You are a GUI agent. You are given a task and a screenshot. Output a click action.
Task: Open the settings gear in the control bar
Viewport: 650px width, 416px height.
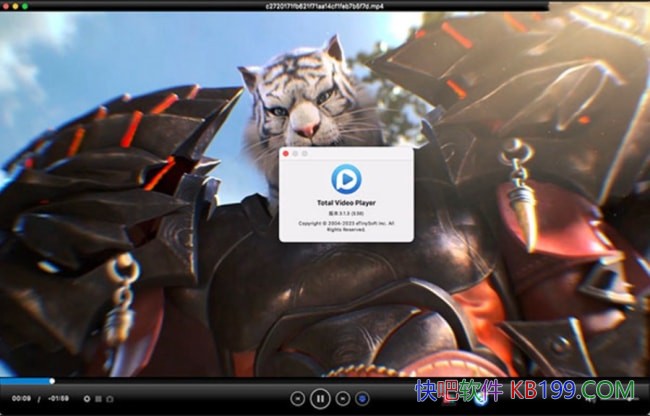click(86, 399)
